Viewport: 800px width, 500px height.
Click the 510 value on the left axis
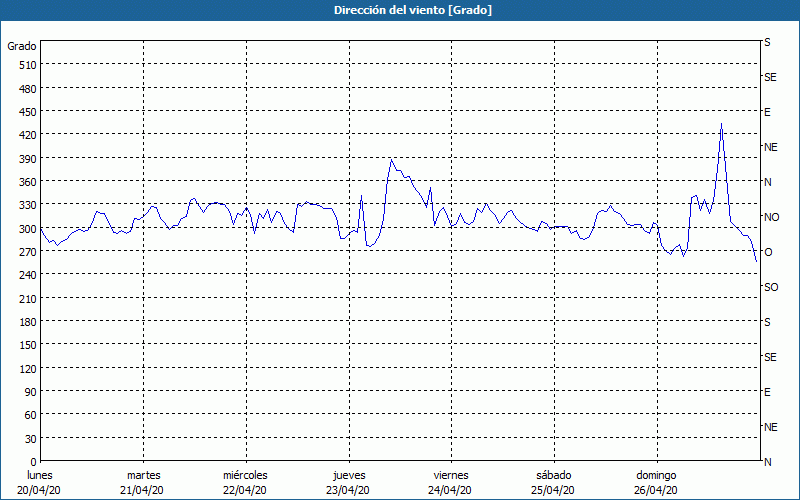coord(28,65)
